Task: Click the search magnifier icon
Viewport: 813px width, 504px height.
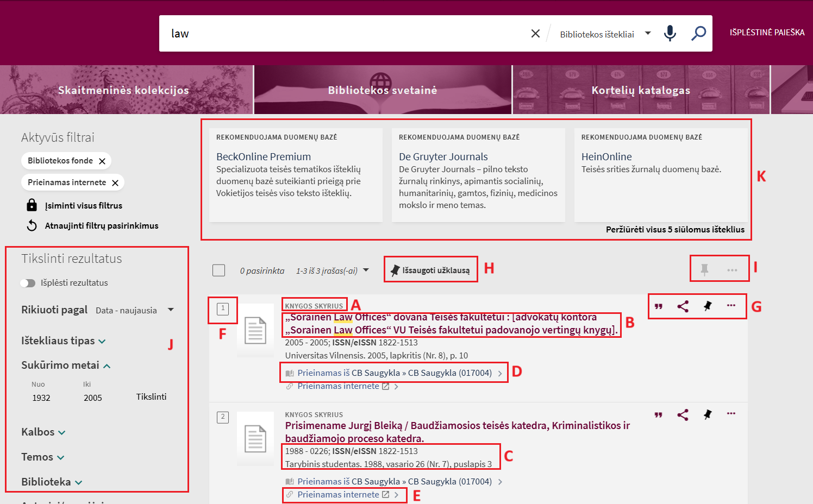Action: 697,33
